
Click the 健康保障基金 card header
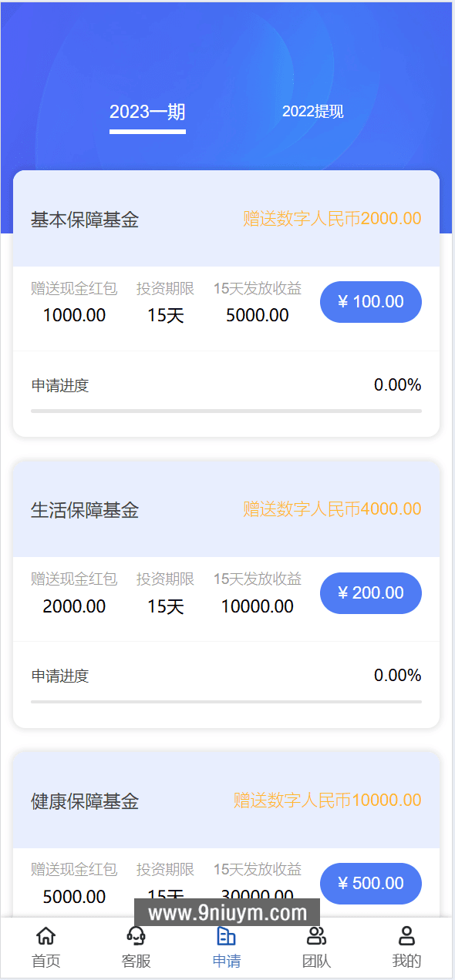pos(83,801)
